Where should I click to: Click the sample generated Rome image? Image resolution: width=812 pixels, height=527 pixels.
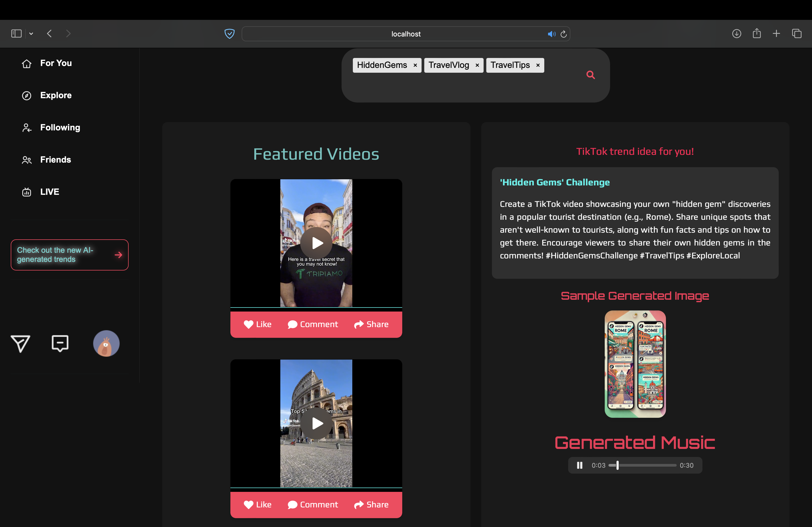coord(635,364)
